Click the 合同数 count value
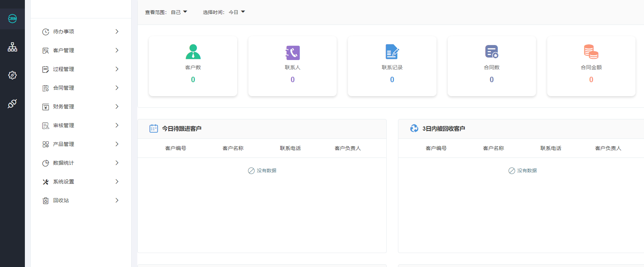644x267 pixels. click(x=492, y=79)
